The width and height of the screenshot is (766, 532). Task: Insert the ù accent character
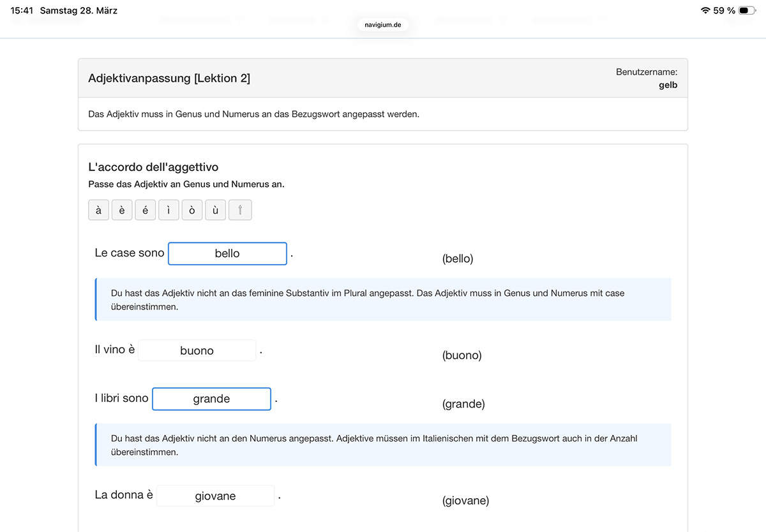point(215,211)
